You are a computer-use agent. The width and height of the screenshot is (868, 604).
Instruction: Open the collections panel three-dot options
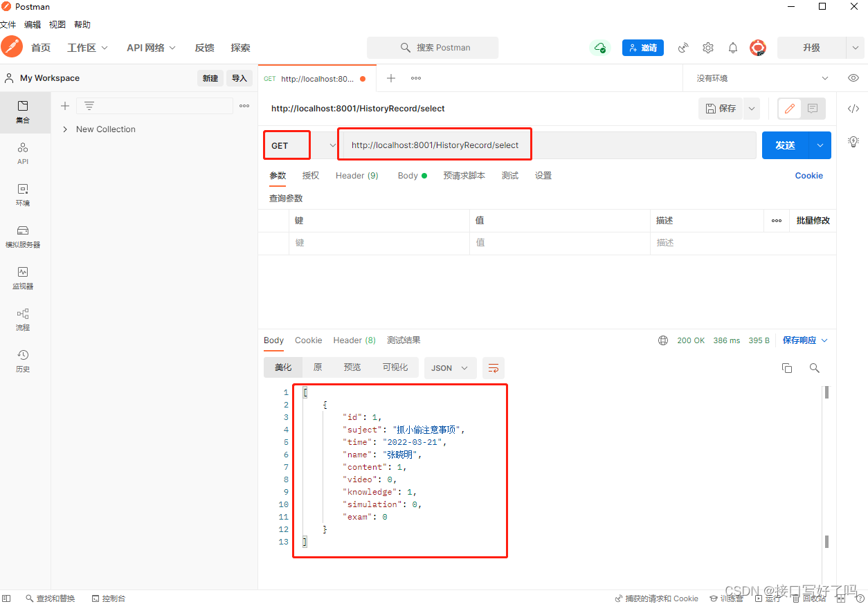pyautogui.click(x=244, y=106)
